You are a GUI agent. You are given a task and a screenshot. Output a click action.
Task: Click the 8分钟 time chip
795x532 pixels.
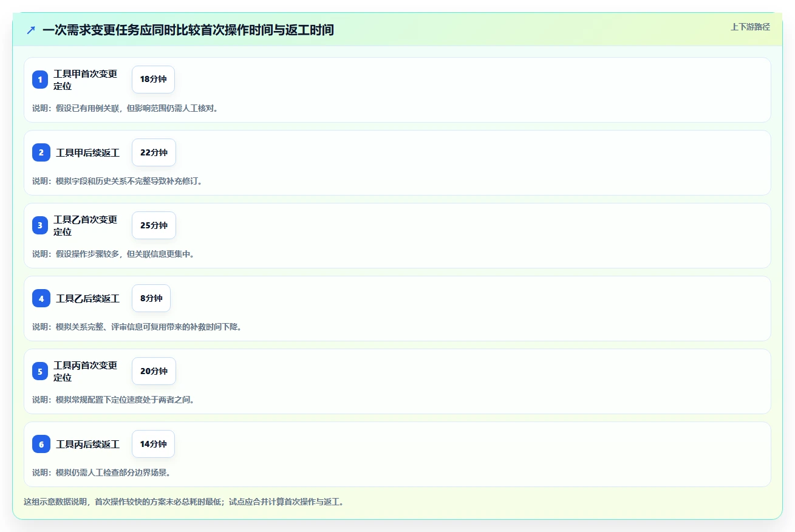[151, 298]
